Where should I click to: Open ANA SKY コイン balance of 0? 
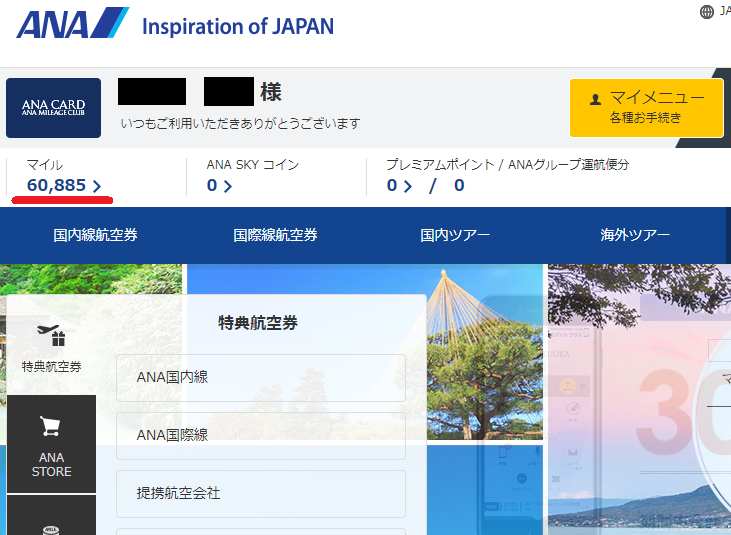click(219, 185)
